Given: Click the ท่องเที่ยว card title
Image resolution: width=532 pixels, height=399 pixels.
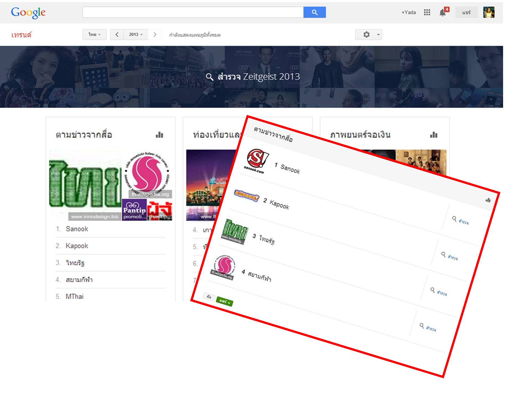Looking at the screenshot, I should [x=216, y=135].
